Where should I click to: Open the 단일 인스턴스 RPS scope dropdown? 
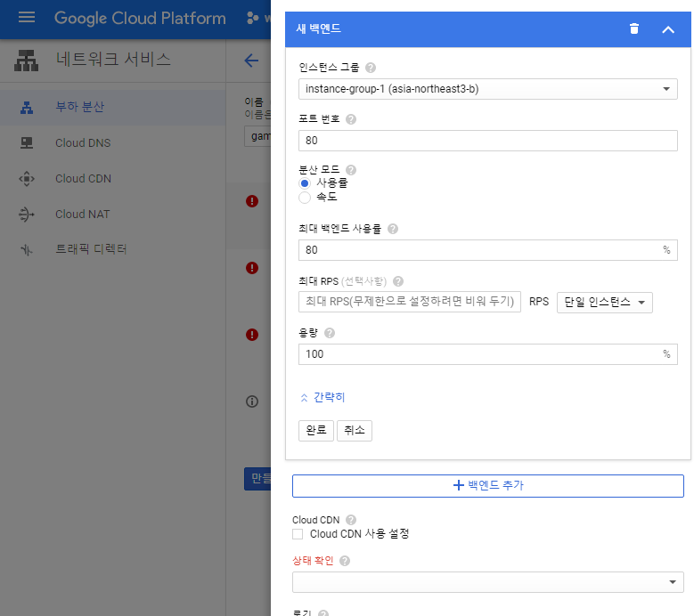(605, 303)
